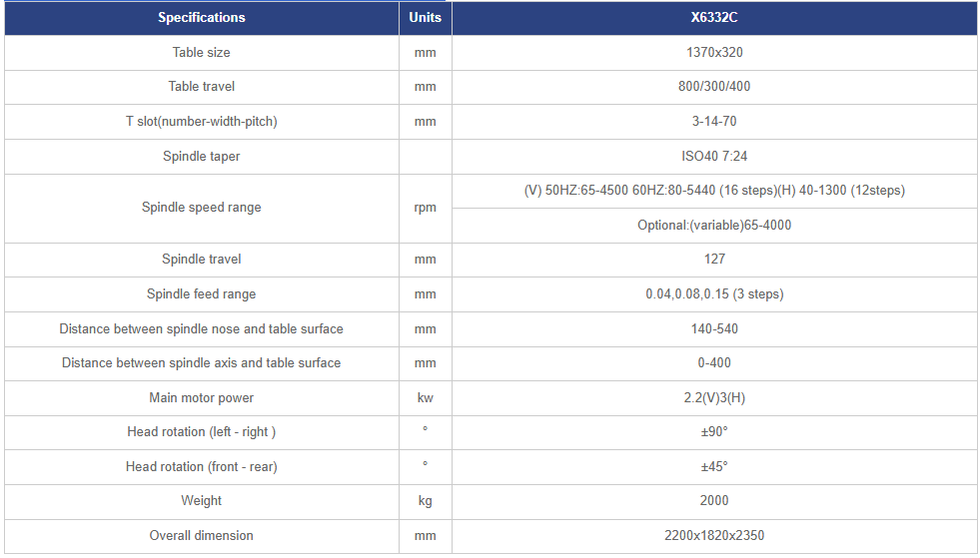Click the Main motor power label

[x=201, y=398]
